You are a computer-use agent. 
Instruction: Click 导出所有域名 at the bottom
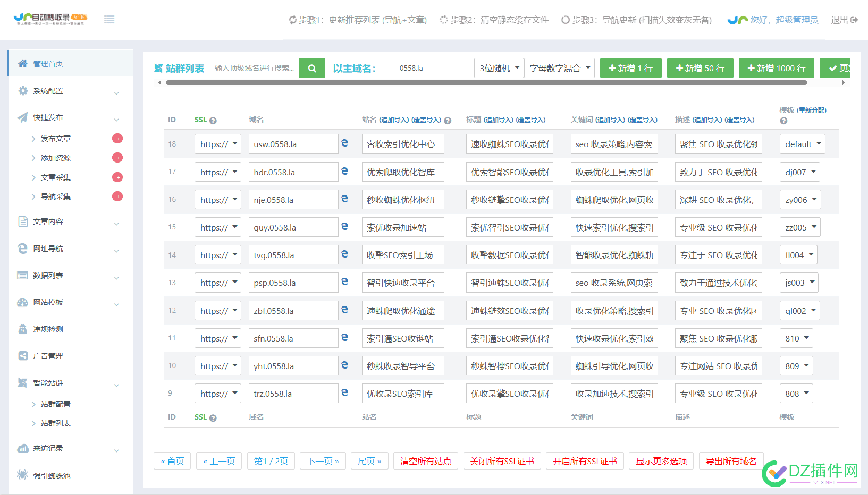click(x=731, y=461)
